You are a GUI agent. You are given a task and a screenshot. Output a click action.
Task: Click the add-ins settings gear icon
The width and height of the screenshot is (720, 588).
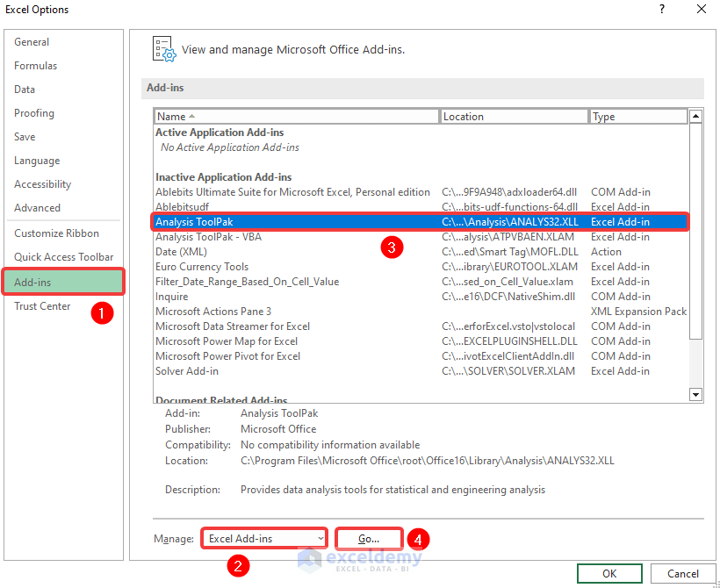164,49
